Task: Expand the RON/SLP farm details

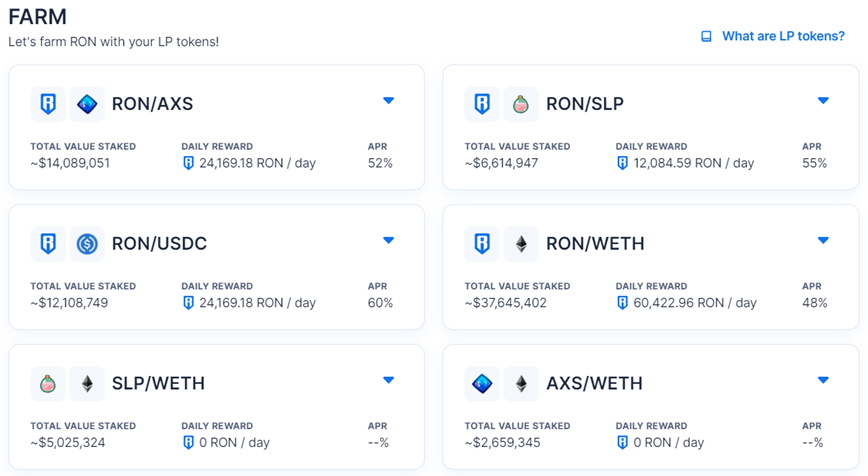Action: tap(823, 101)
